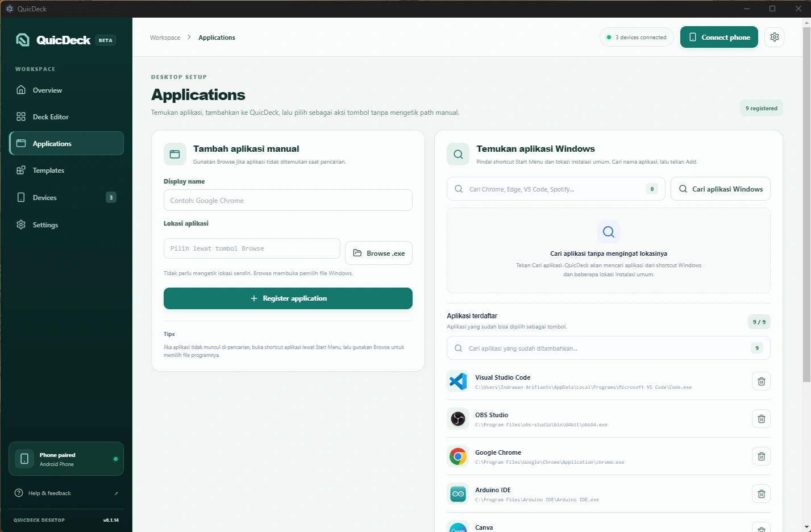Click Browse .exe button
Screen dimensions: 811x532
pos(379,253)
